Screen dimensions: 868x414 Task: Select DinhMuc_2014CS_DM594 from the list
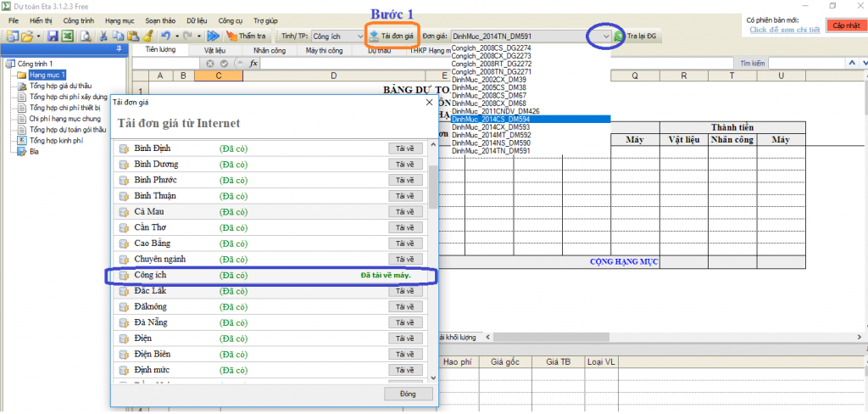[x=491, y=119]
